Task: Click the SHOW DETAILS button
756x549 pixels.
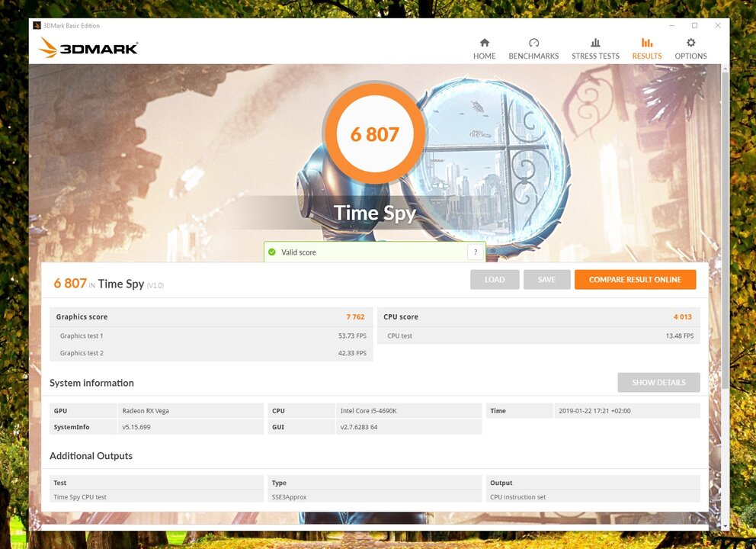Action: coord(658,382)
